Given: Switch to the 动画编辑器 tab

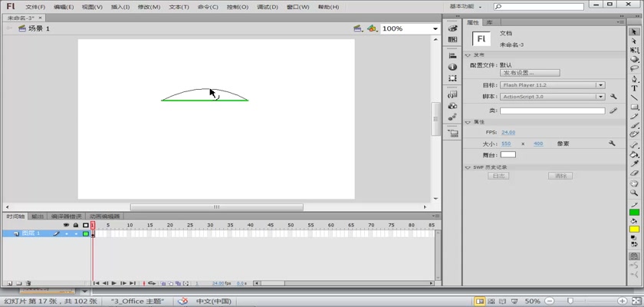Looking at the screenshot, I should click(x=105, y=216).
